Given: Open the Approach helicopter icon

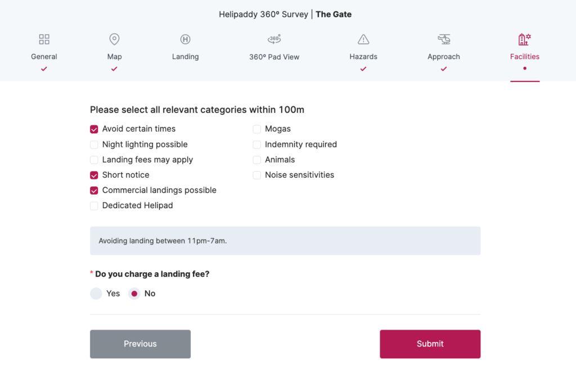Looking at the screenshot, I should pyautogui.click(x=444, y=39).
